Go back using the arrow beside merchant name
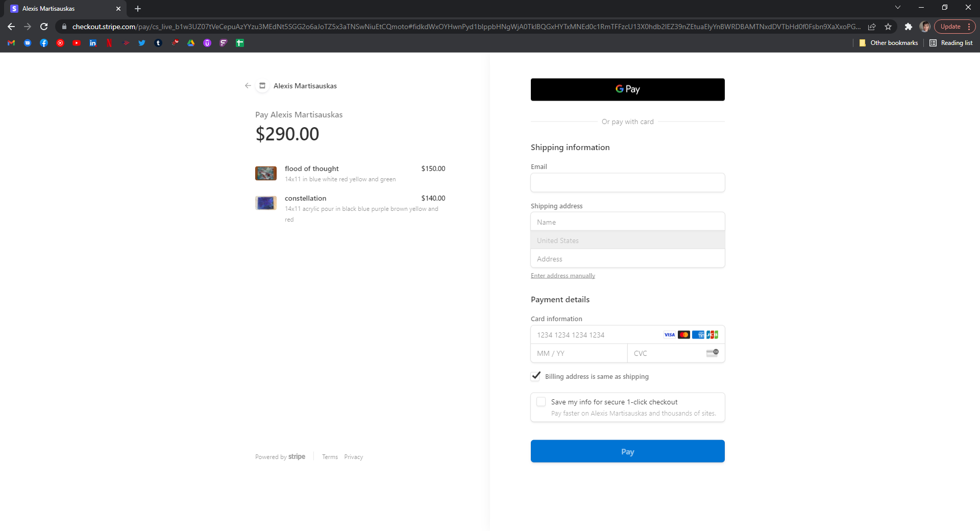The image size is (980, 531). [x=248, y=86]
